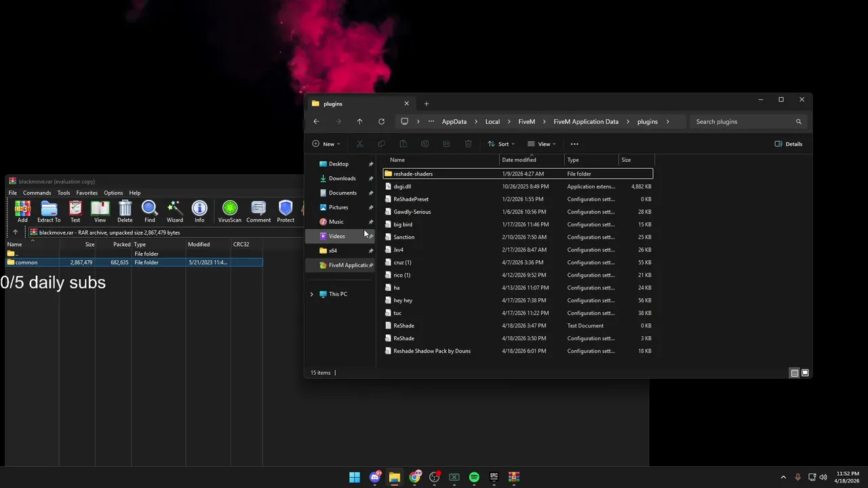
Task: Click the Find magnifier icon in WinRAR
Action: tap(150, 211)
